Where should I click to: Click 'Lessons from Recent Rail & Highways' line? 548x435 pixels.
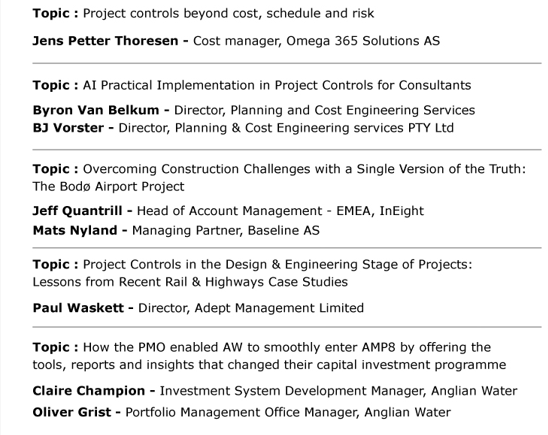[190, 282]
